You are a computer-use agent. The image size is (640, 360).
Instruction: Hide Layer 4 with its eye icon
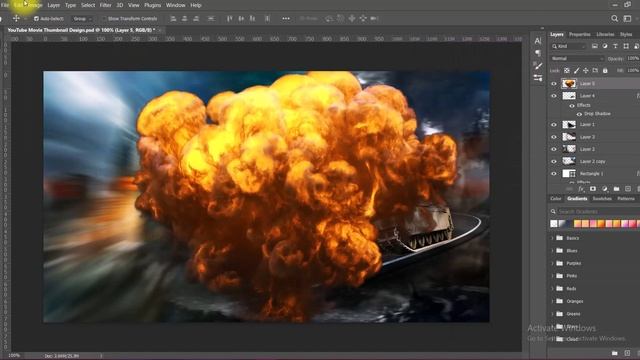pos(554,96)
